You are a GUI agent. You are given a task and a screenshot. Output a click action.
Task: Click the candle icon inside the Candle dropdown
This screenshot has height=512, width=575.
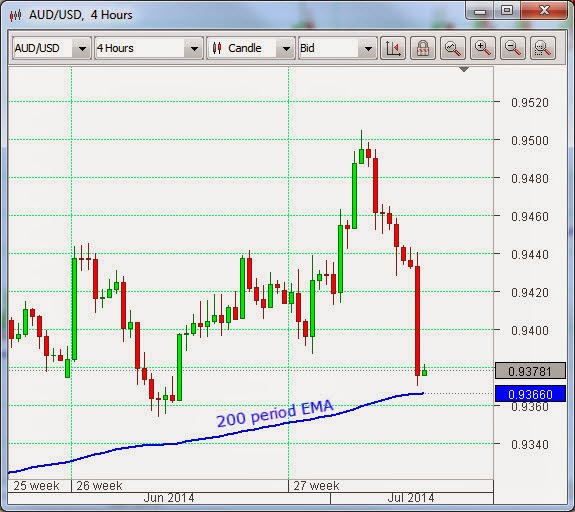pyautogui.click(x=217, y=48)
